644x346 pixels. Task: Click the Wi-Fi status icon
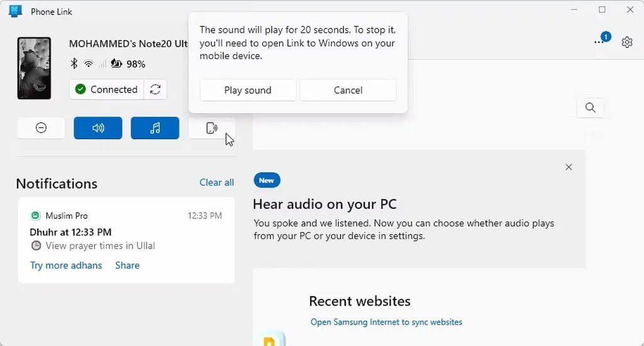(x=88, y=64)
